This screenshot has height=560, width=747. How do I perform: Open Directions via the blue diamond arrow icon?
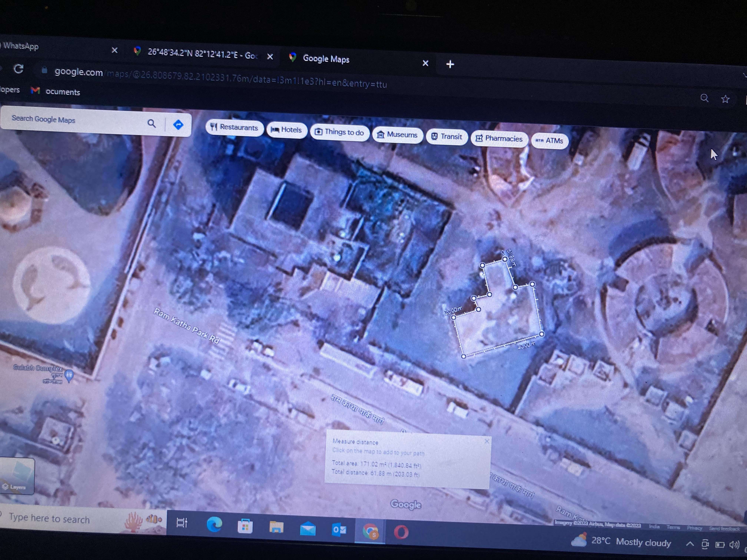click(178, 125)
